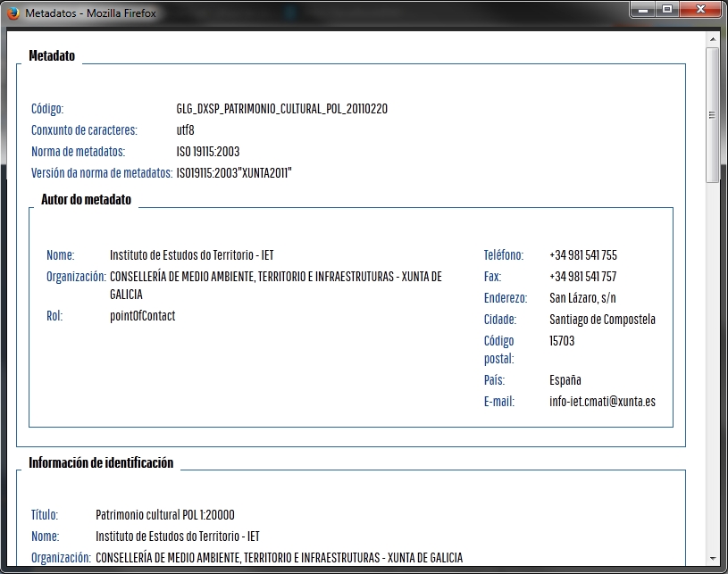Minimize the Metadatos window
728x574 pixels.
643,10
